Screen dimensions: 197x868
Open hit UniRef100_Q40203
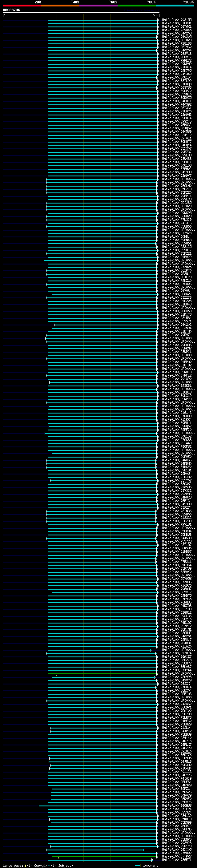point(177,34)
